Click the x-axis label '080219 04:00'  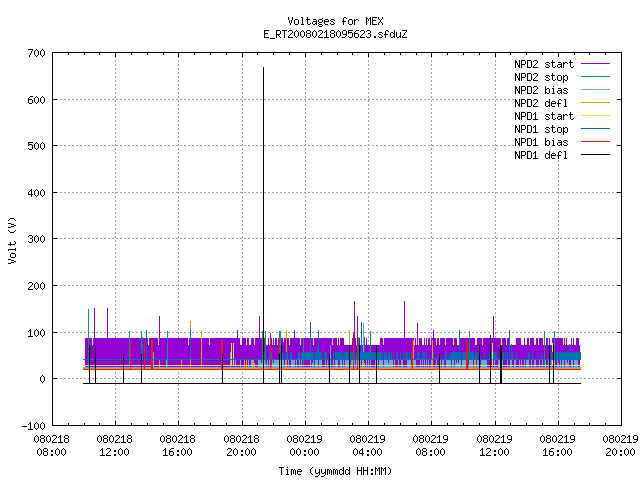368,446
